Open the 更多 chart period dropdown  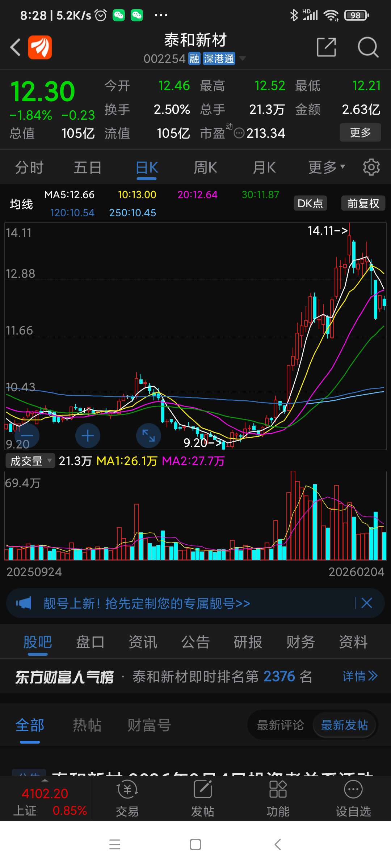(327, 167)
